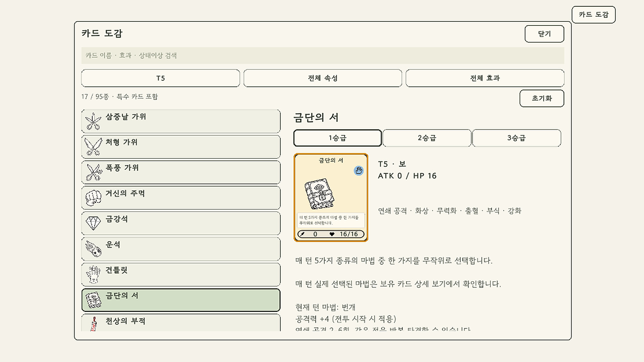Select the 건틀릿 card row

(x=181, y=275)
